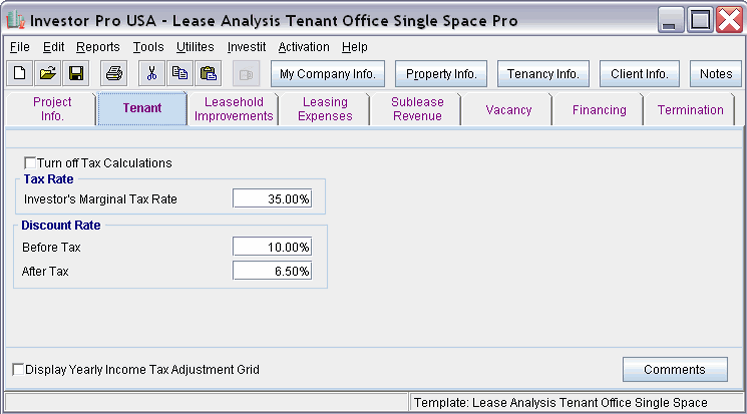
Task: Enable Turn off Tax Calculations checkbox
Action: (x=30, y=163)
